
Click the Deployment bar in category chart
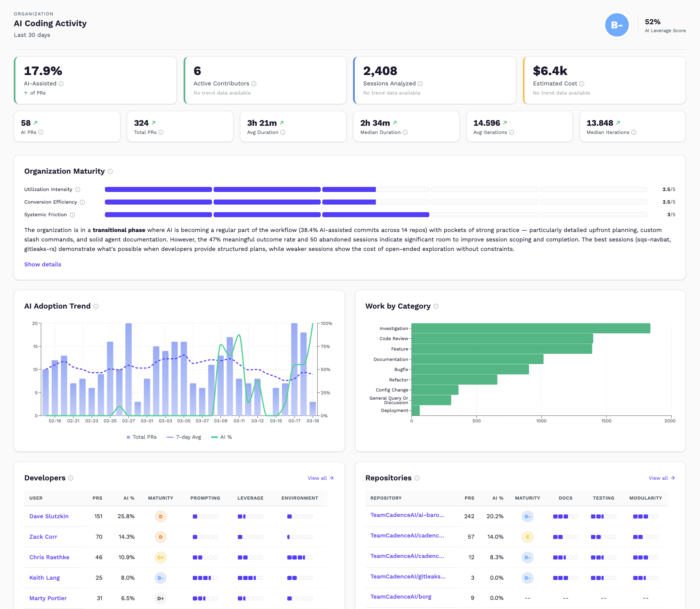point(416,410)
